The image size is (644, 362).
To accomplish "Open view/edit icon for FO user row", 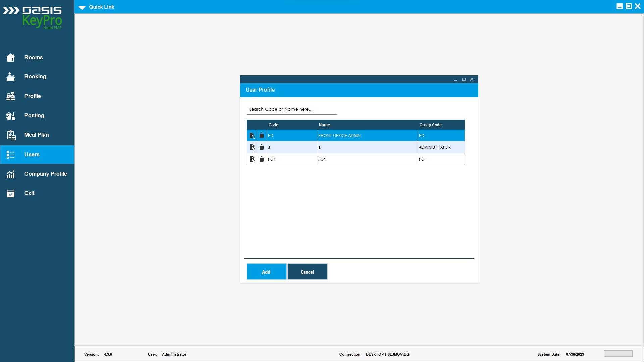I will [x=252, y=136].
